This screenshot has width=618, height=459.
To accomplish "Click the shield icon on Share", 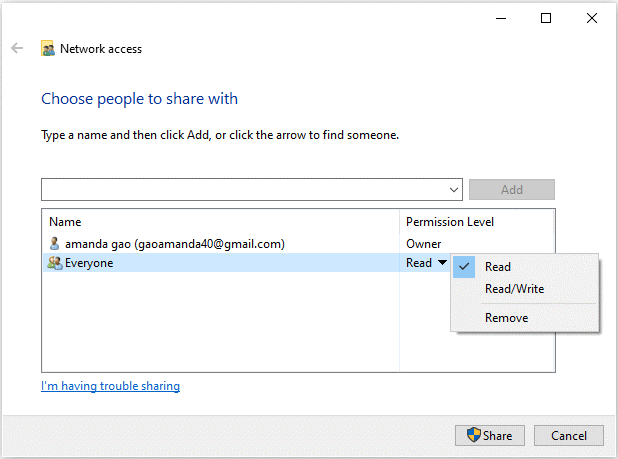I will 473,435.
